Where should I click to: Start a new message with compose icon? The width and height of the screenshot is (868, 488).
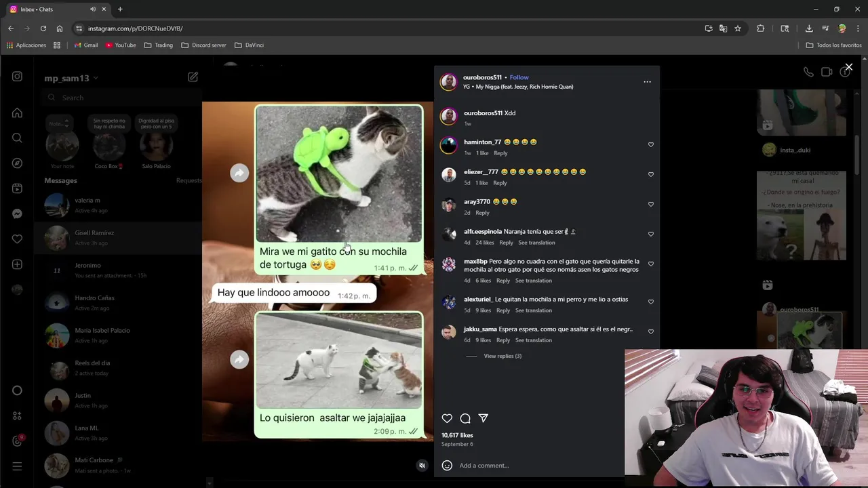[193, 77]
